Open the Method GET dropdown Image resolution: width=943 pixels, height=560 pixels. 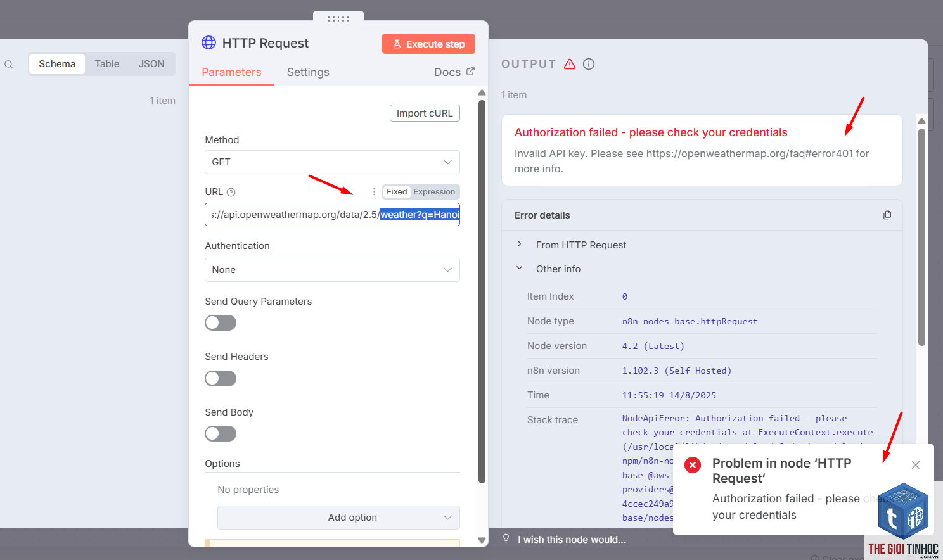(x=332, y=162)
